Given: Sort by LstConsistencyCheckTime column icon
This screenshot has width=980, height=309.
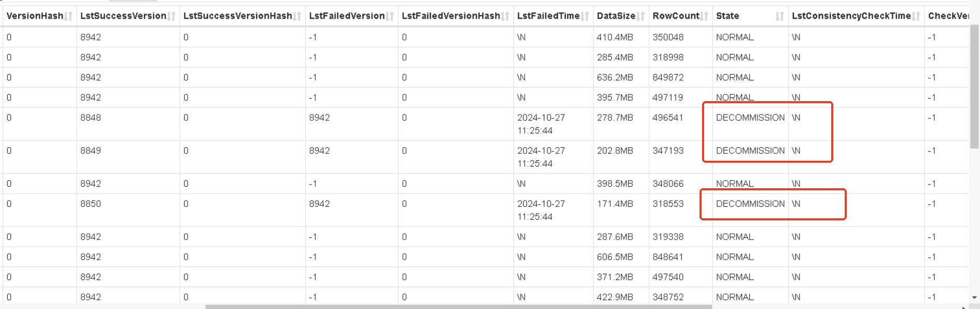Looking at the screenshot, I should point(916,17).
